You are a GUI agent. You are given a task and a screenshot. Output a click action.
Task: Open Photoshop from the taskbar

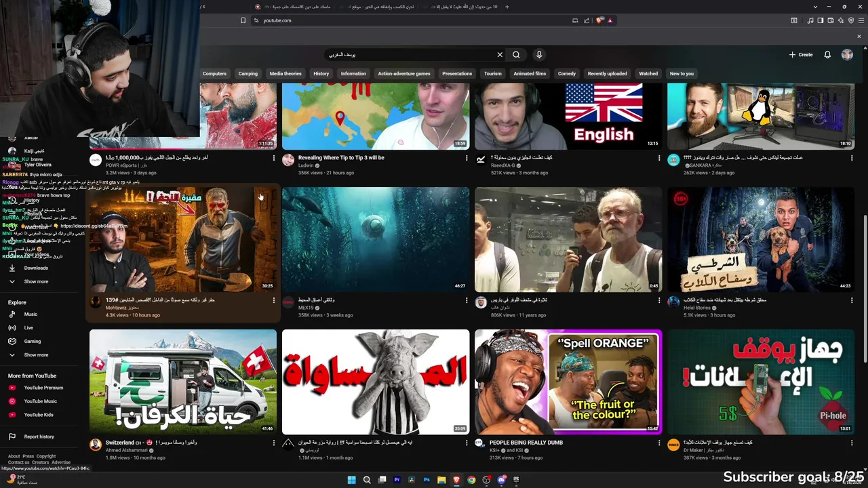coord(427,480)
